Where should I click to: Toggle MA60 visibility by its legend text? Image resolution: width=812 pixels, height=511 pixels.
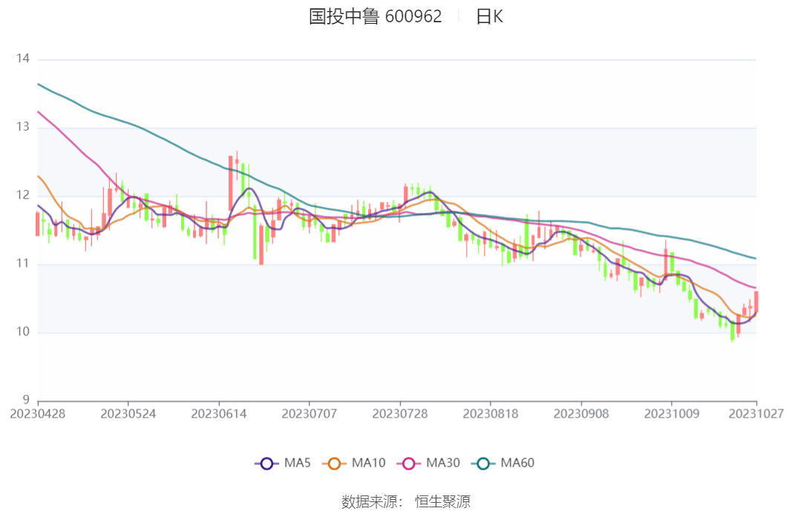[517, 464]
